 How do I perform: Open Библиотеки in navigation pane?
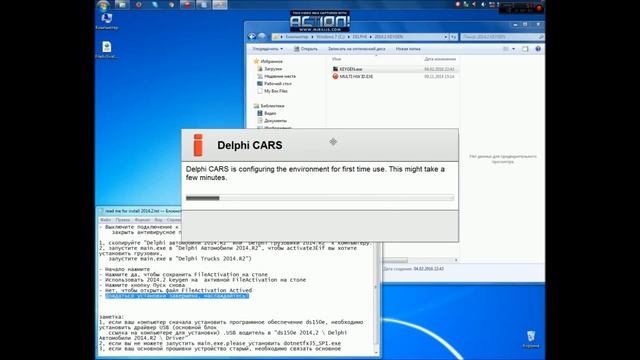[x=269, y=106]
